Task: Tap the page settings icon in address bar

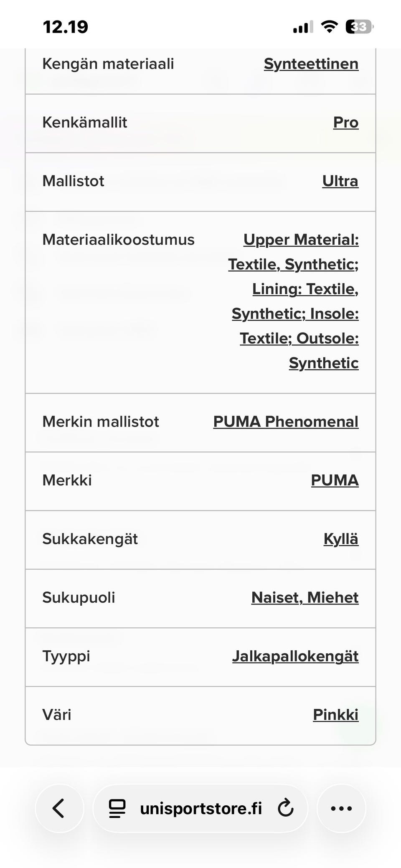Action: click(x=117, y=808)
